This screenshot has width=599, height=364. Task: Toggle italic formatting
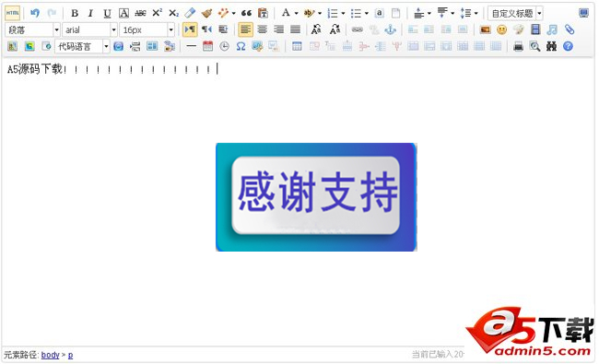click(90, 14)
